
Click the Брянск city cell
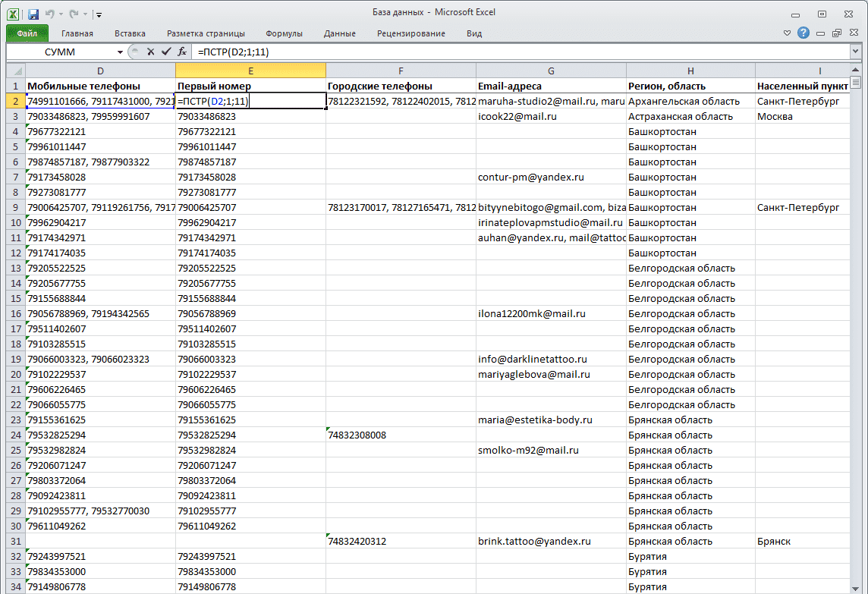pyautogui.click(x=802, y=542)
